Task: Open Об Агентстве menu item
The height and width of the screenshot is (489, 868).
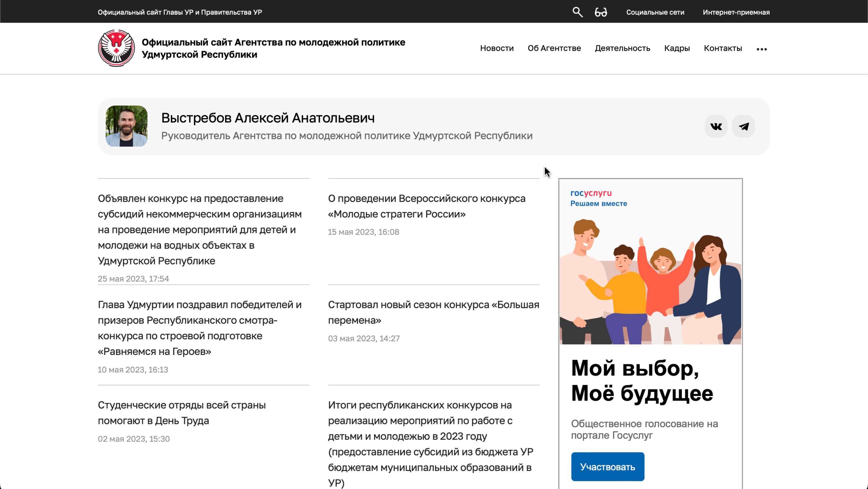Action: [554, 48]
